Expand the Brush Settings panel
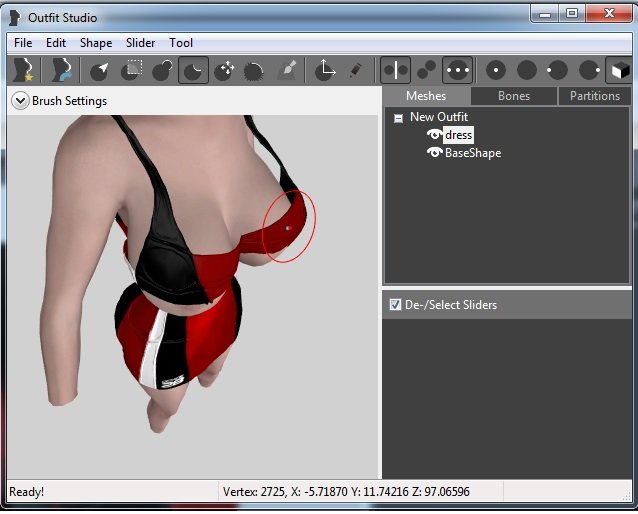638x514 pixels. tap(20, 101)
